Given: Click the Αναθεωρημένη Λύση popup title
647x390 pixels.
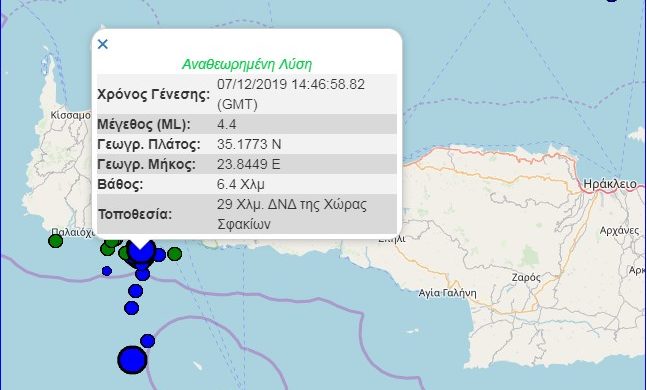Looking at the screenshot, I should [247, 64].
